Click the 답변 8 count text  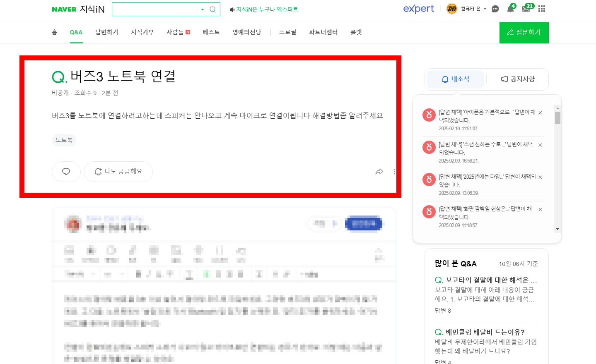tap(443, 311)
